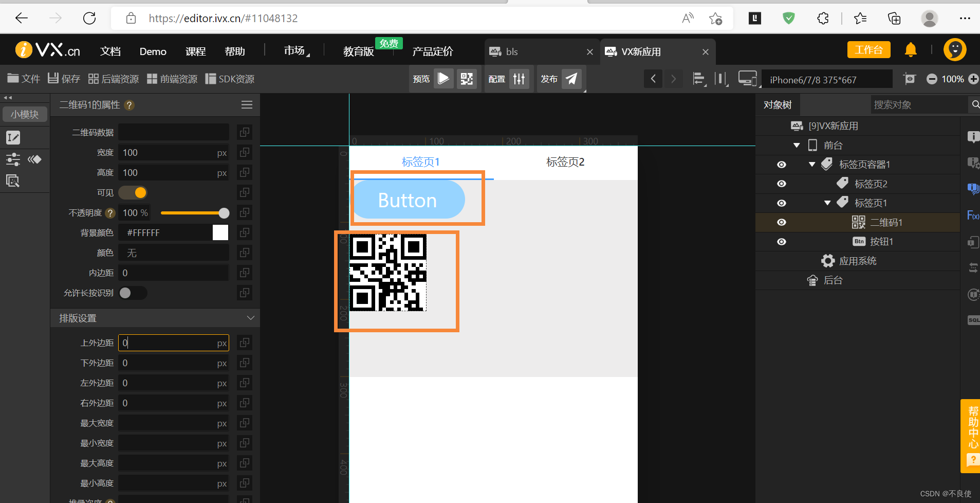This screenshot has height=503, width=980.
Task: Click the notification bell icon
Action: point(911,49)
